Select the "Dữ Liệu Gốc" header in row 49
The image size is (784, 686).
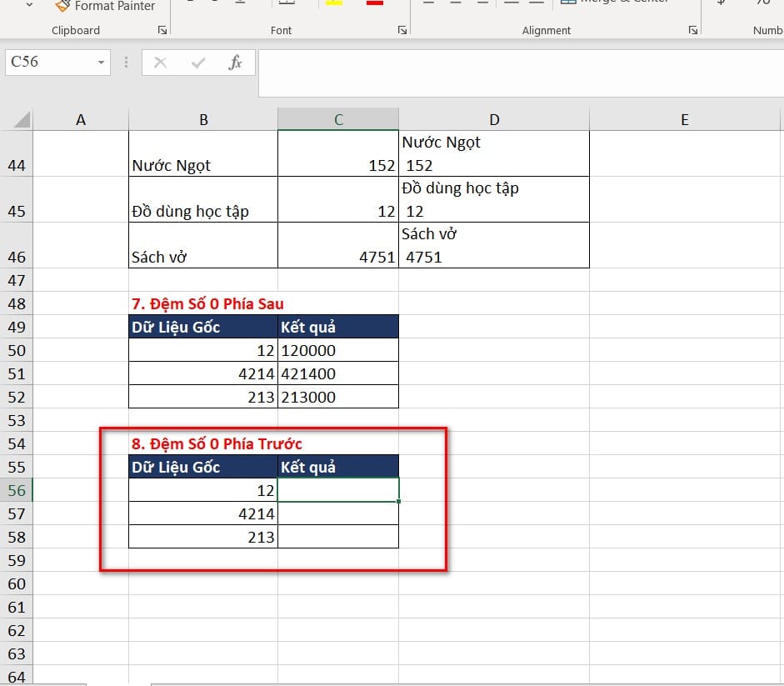203,327
